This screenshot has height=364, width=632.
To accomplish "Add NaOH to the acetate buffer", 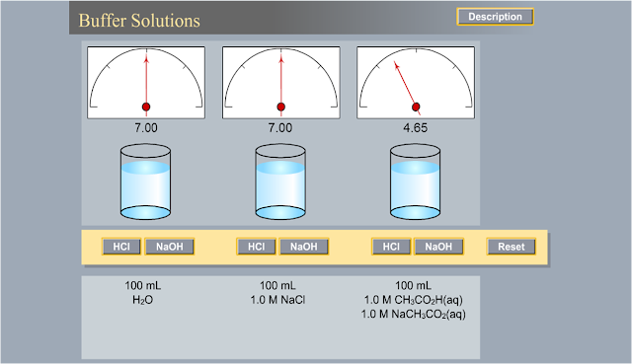I will tap(438, 247).
